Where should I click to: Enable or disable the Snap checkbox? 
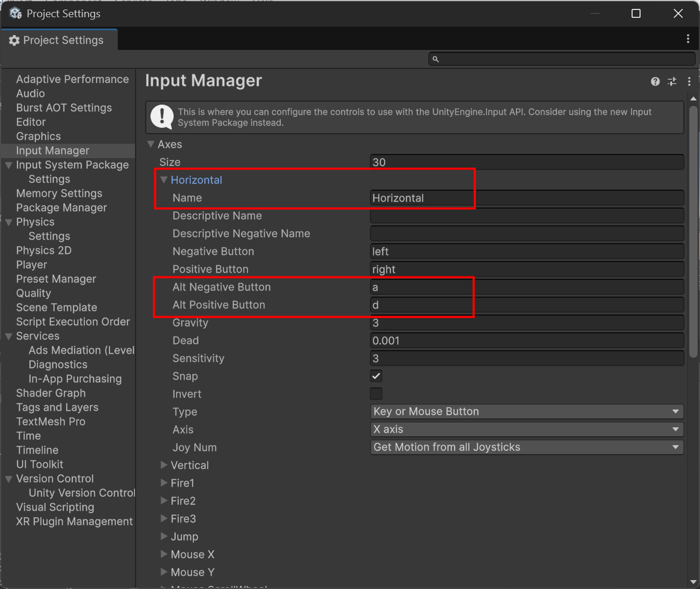coord(376,376)
